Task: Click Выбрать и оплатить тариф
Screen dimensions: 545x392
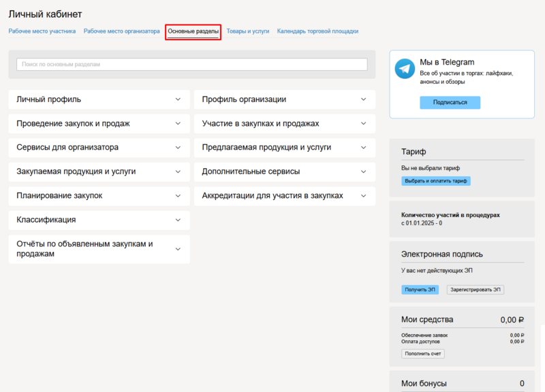Action: [x=436, y=180]
